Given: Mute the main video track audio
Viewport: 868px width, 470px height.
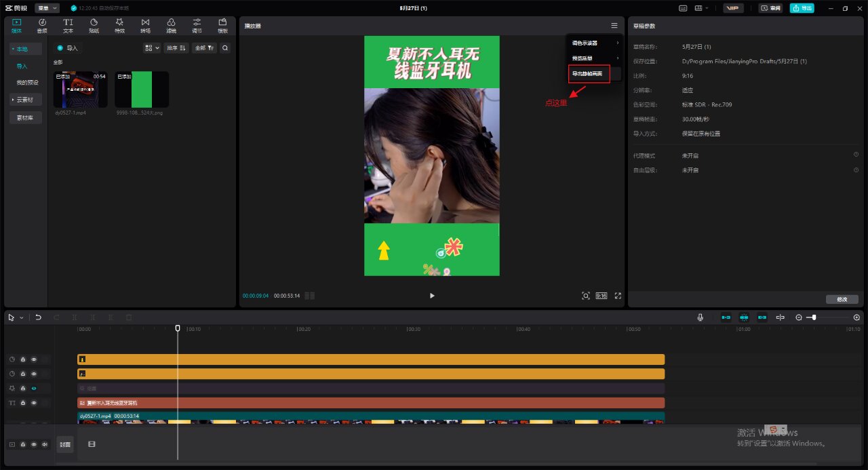Looking at the screenshot, I should point(45,445).
